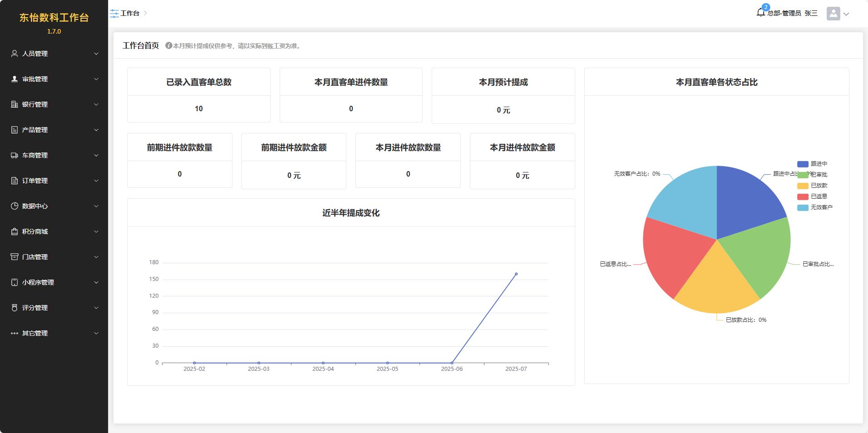Click the 数据中心 pie chart icon
The image size is (868, 433).
point(15,206)
